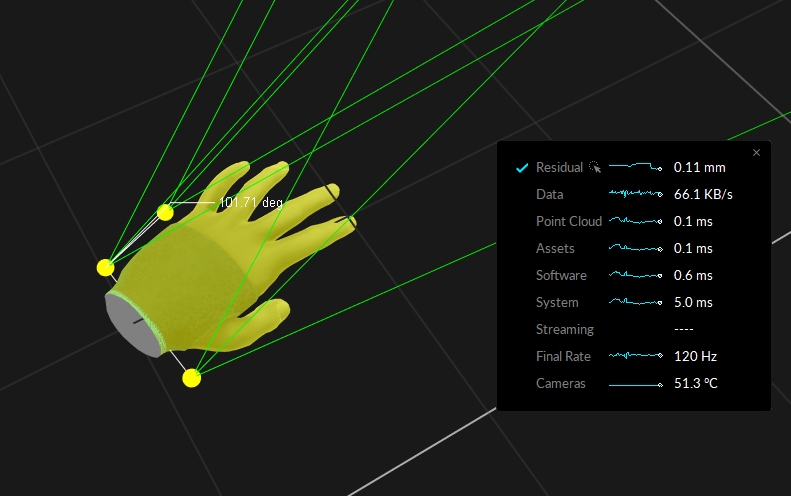Click the selection cursor icon beside Residual
The image size is (791, 496).
(x=596, y=168)
